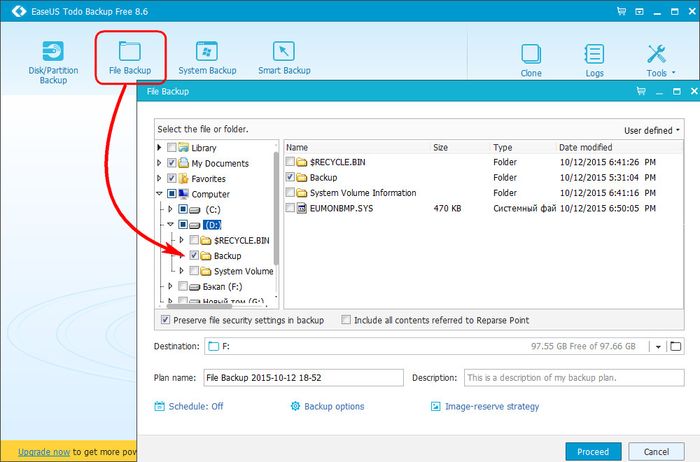The height and width of the screenshot is (462, 700).
Task: Enable Include all contents referred to Reparse Point
Action: point(346,320)
